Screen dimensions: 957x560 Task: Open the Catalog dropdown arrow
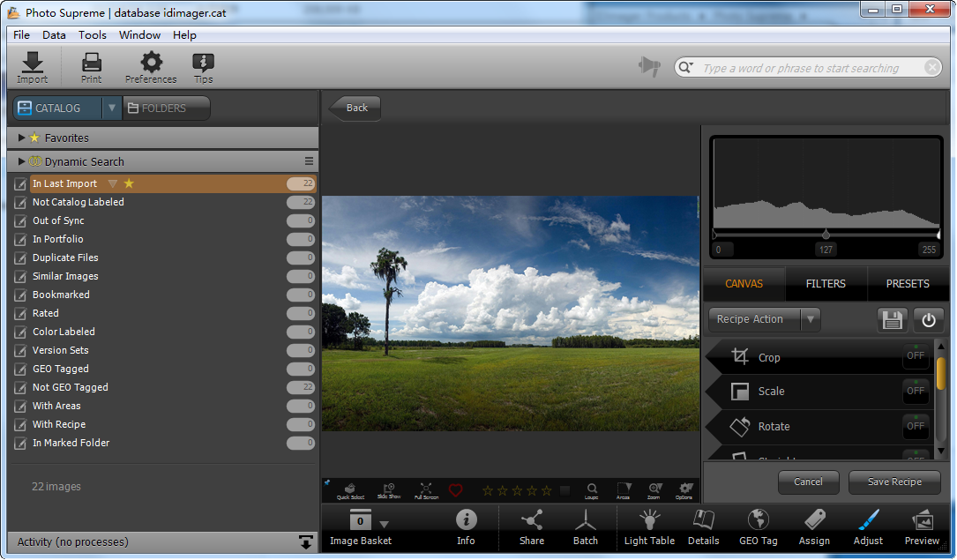coord(111,108)
